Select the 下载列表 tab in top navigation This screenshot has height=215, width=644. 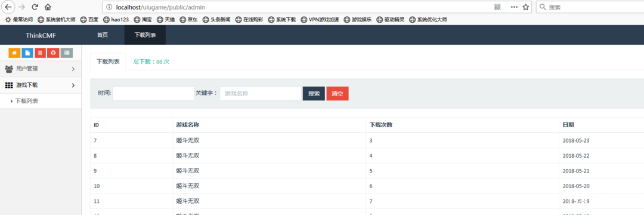pos(145,35)
